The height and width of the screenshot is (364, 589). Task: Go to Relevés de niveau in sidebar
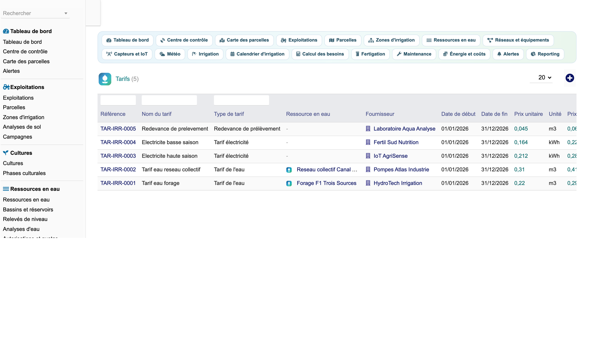click(25, 219)
